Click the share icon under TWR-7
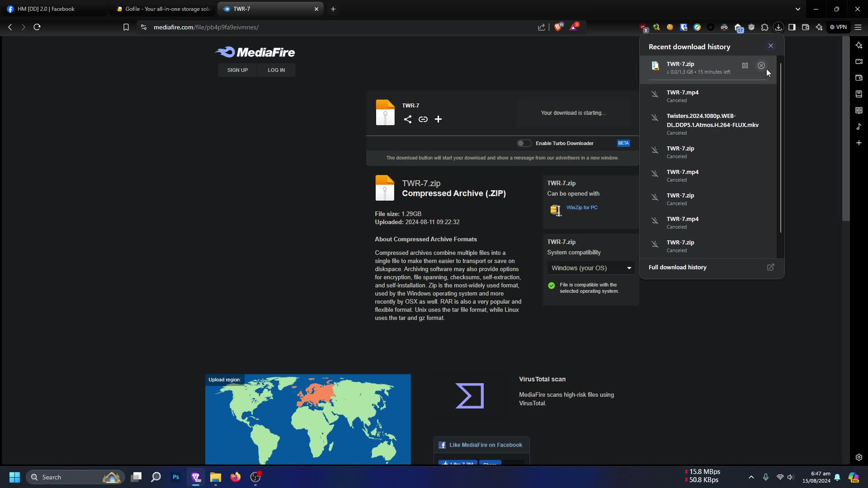Screen dimensions: 868x488 click(408, 119)
